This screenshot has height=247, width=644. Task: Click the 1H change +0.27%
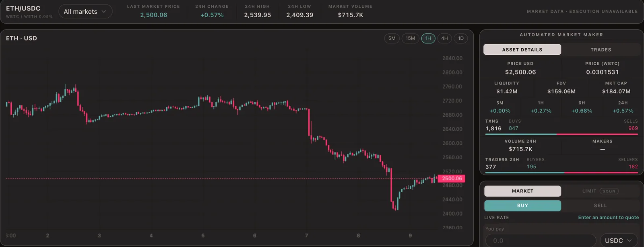(541, 111)
